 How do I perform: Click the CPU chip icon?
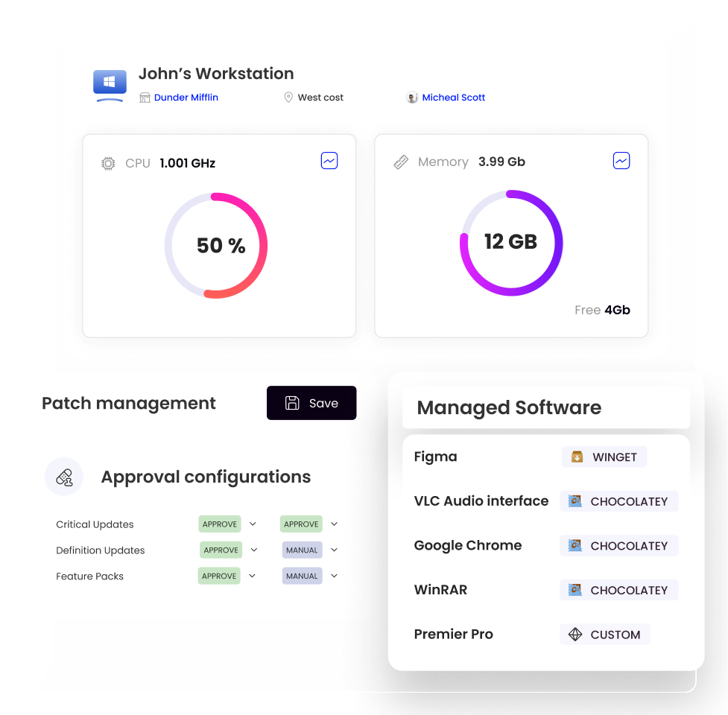point(108,163)
